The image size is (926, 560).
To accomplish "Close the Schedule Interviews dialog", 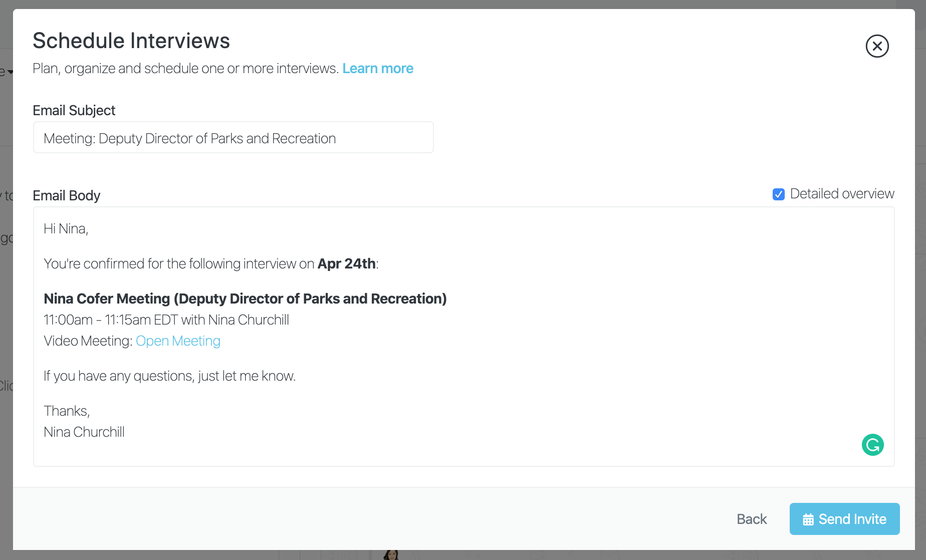I will coord(877,46).
